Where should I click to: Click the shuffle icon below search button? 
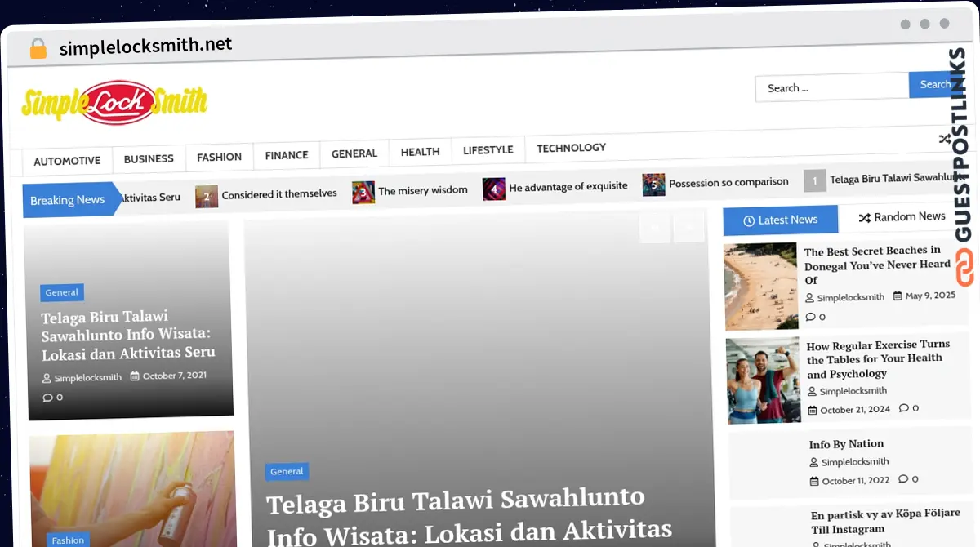(944, 139)
